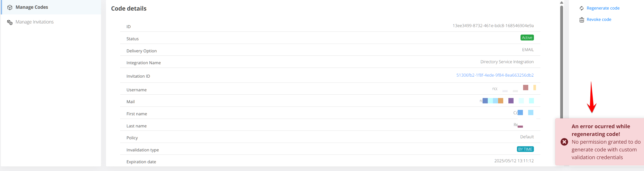Click the Manage Codes cube icon
Image resolution: width=644 pixels, height=171 pixels.
pos(10,7)
